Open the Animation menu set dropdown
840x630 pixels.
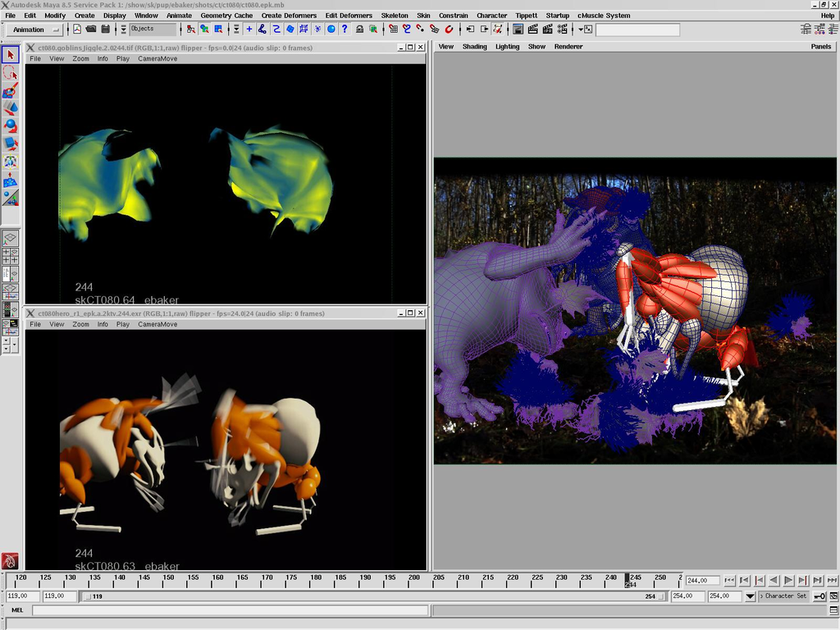34,30
